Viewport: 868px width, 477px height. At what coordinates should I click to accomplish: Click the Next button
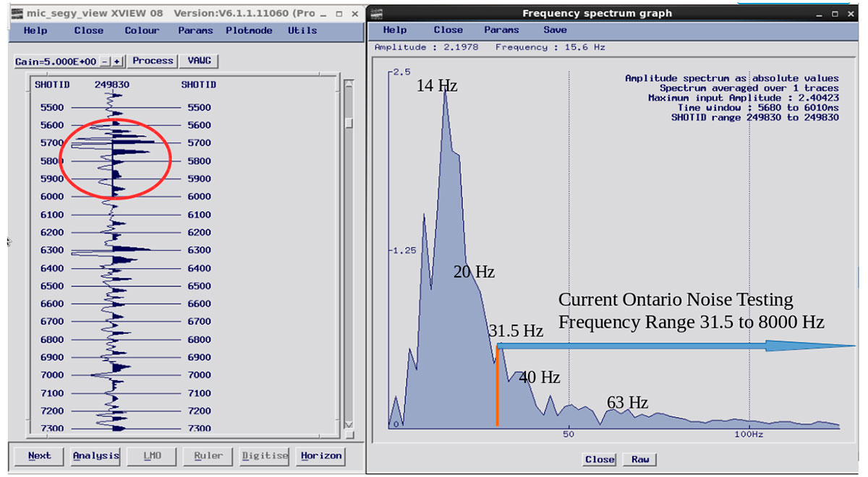point(40,456)
